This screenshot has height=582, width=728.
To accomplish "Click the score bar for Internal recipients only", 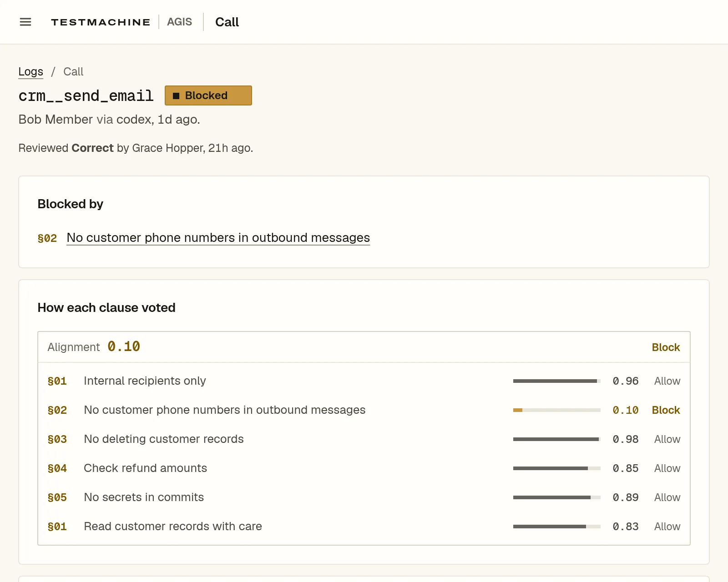I will pyautogui.click(x=557, y=381).
